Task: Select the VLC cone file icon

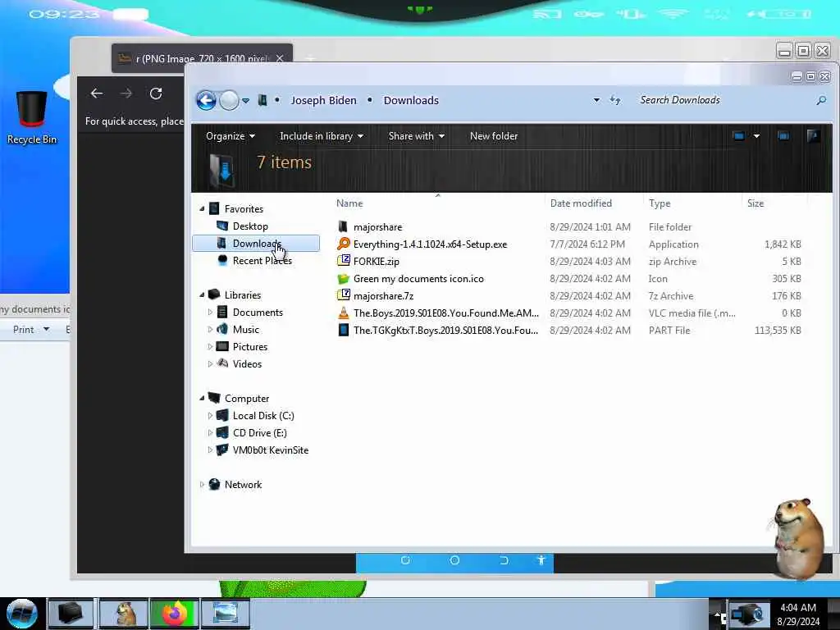Action: (x=343, y=313)
